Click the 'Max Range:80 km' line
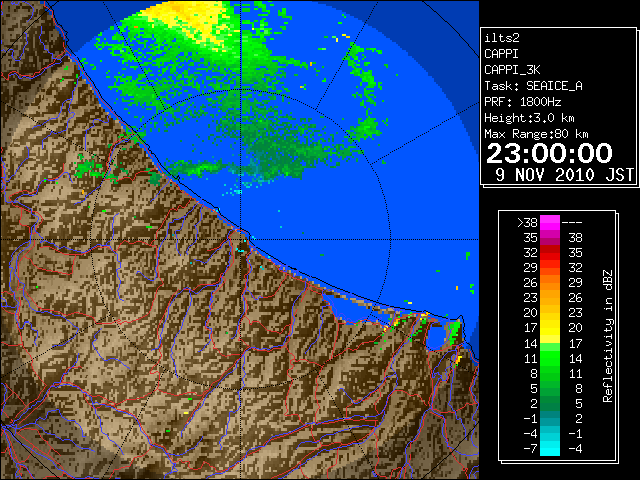The height and width of the screenshot is (480, 640). pos(536,134)
